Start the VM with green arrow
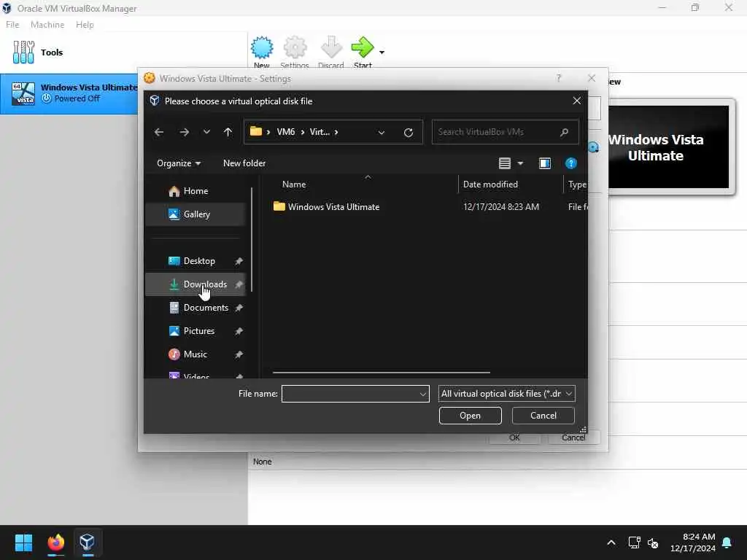 click(363, 47)
